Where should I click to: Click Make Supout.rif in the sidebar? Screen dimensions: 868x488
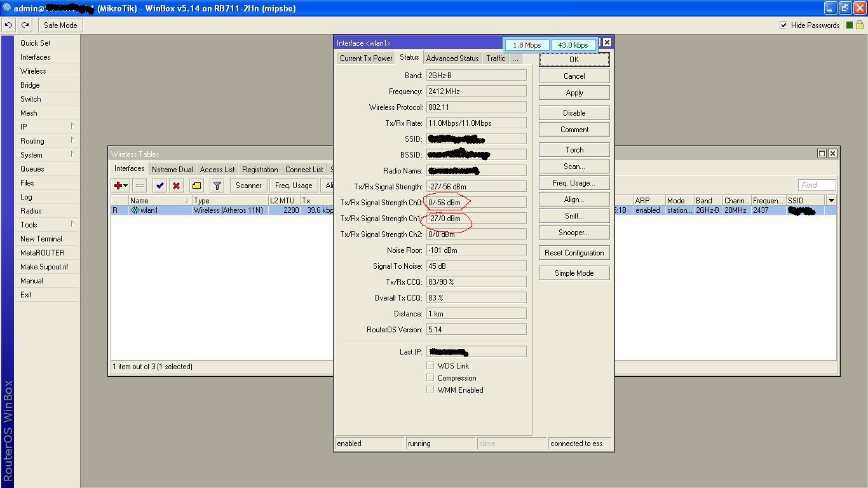coord(44,266)
